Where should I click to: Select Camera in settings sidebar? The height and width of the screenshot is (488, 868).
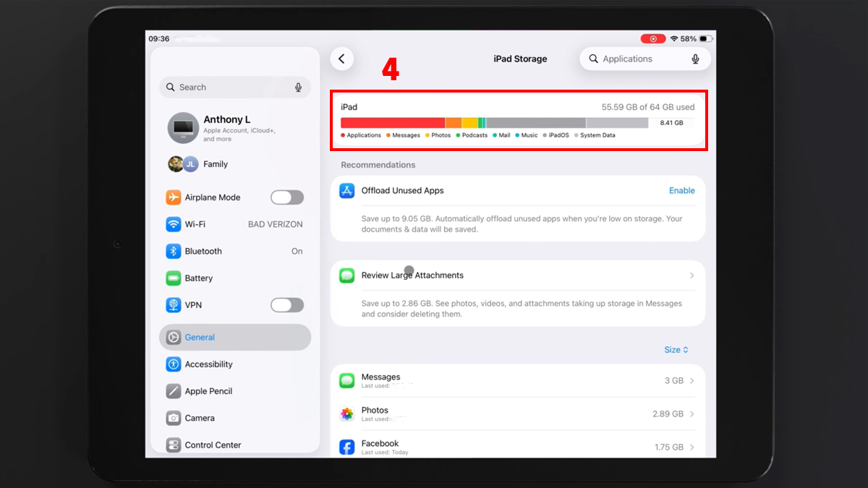coord(235,418)
